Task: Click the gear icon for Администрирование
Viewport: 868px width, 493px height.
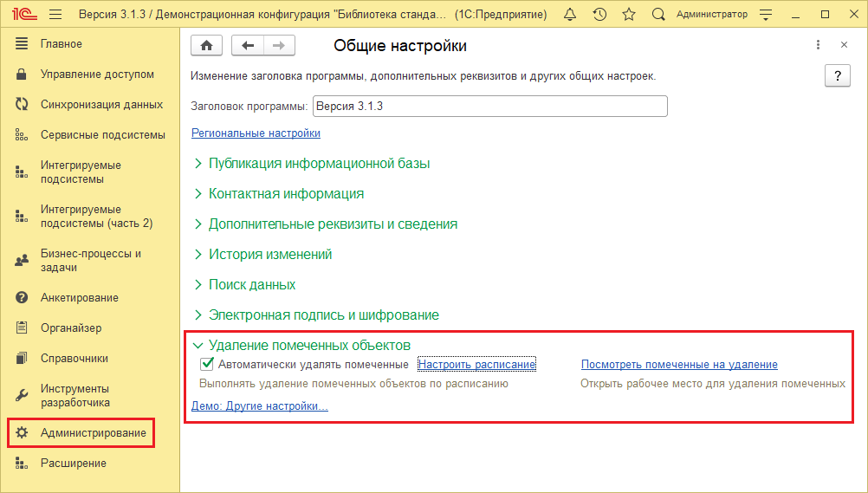Action: click(22, 432)
